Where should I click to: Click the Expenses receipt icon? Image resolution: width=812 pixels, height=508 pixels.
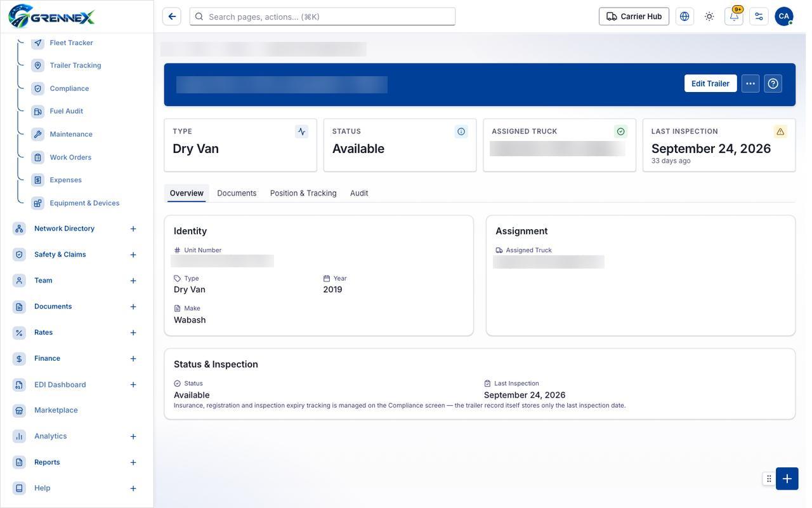click(38, 180)
